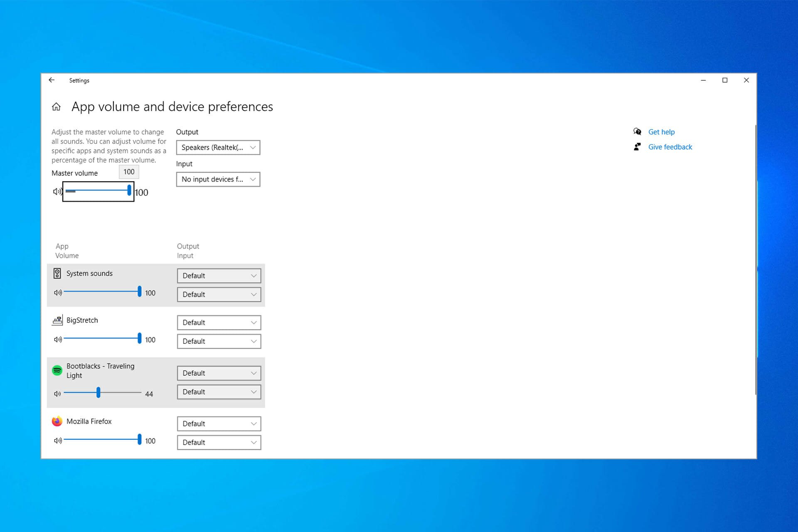
Task: Mute master volume speaker icon
Action: 57,192
